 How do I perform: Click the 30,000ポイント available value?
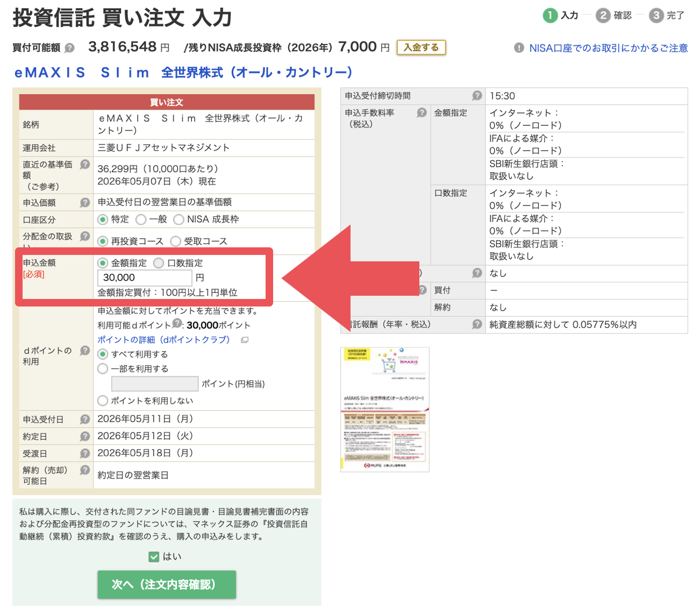[219, 325]
